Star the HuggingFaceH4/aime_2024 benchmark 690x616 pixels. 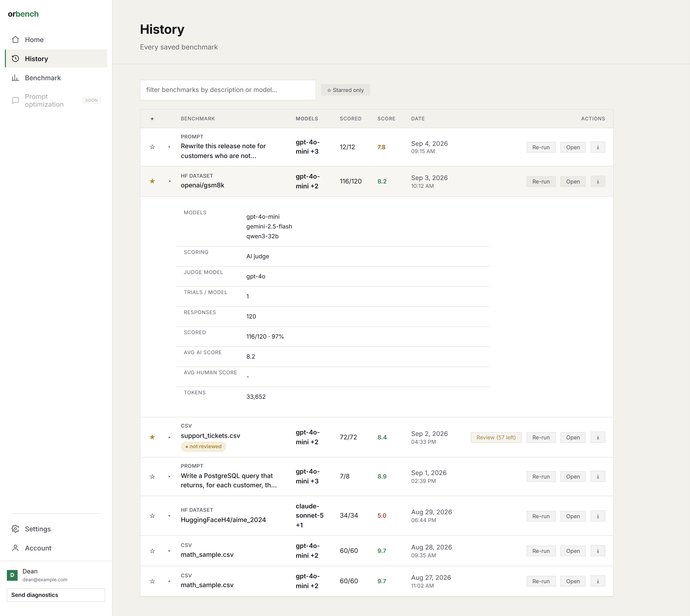(152, 516)
